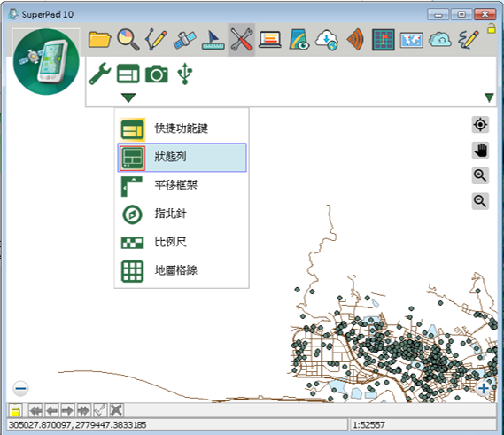Click the 1:52557 scale field
504x435 pixels.
click(x=423, y=424)
